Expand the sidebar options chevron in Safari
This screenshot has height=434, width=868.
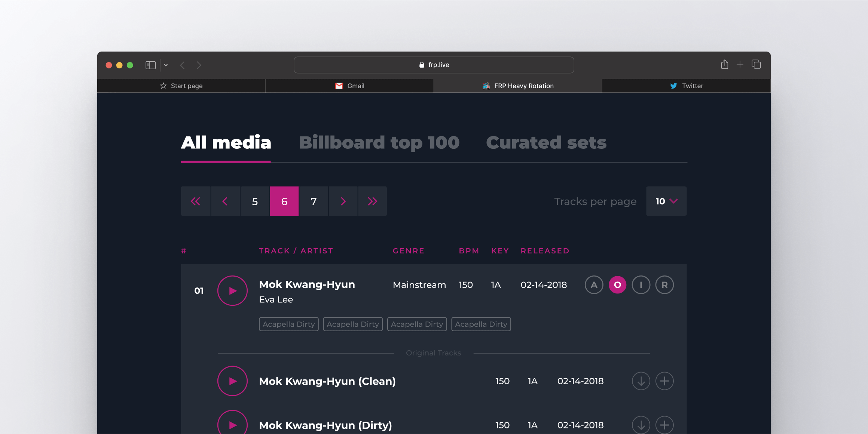pos(166,65)
